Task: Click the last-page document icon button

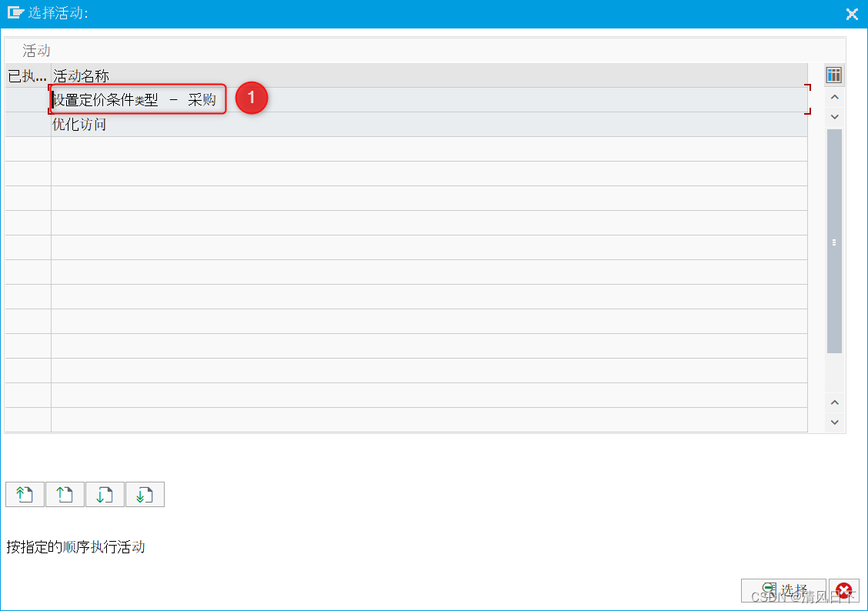Action: 145,494
